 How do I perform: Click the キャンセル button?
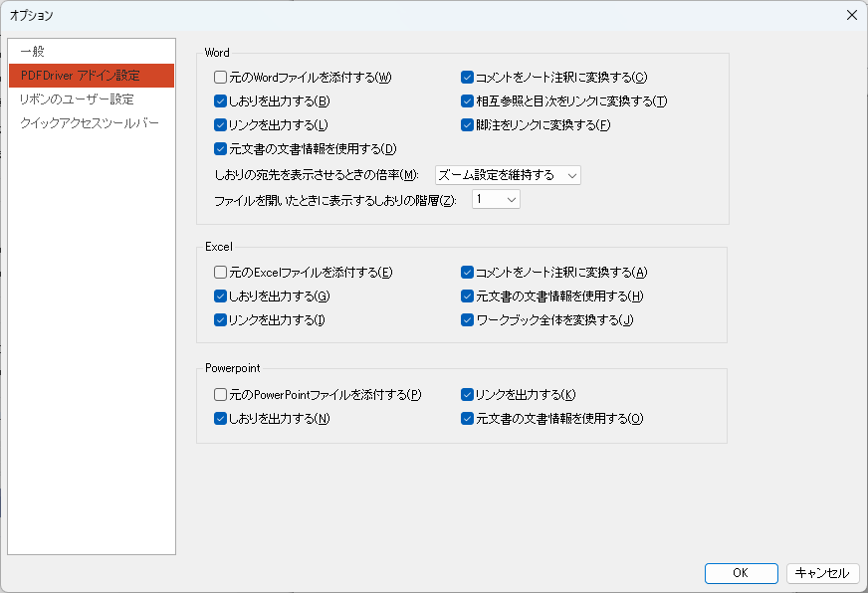(822, 573)
